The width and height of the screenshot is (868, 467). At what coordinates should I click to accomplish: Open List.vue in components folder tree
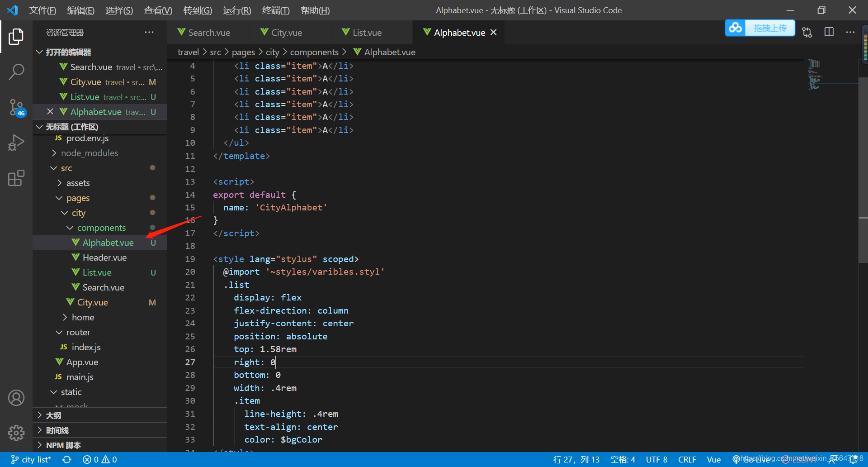[99, 272]
